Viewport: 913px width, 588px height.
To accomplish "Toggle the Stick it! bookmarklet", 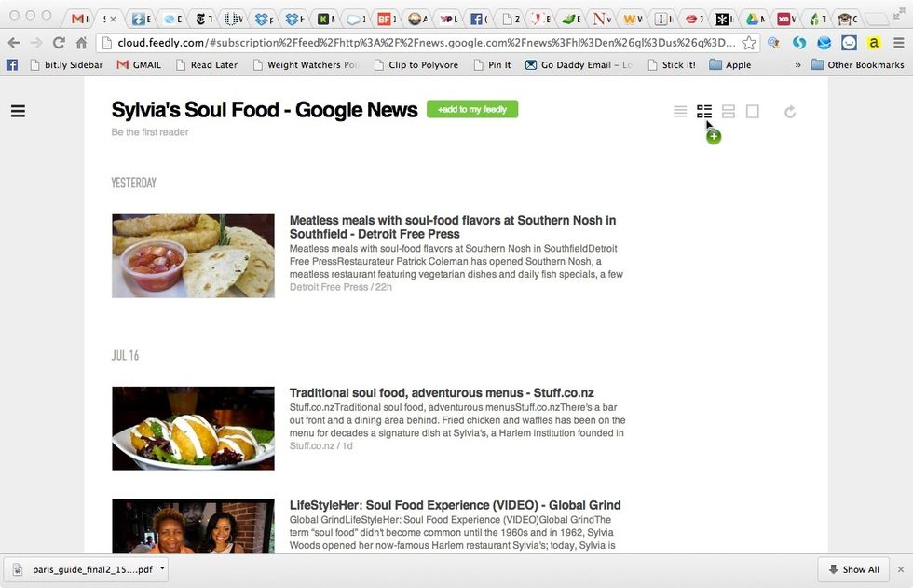I will click(672, 64).
